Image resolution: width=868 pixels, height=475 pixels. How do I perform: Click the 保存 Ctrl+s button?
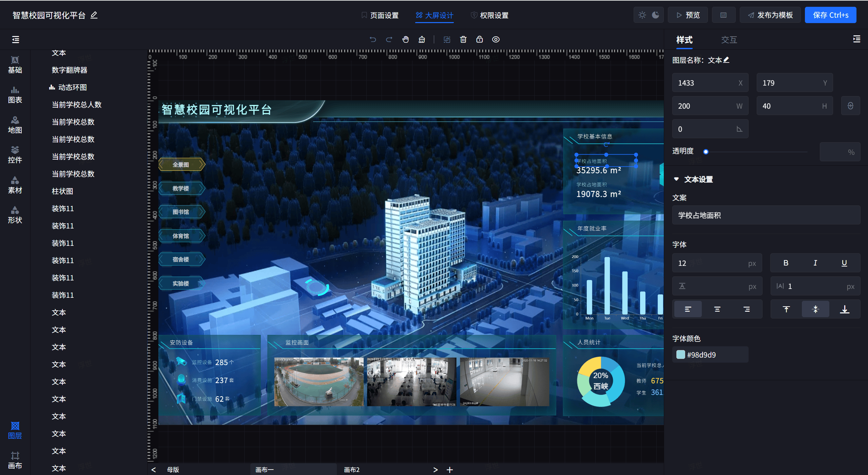click(830, 15)
